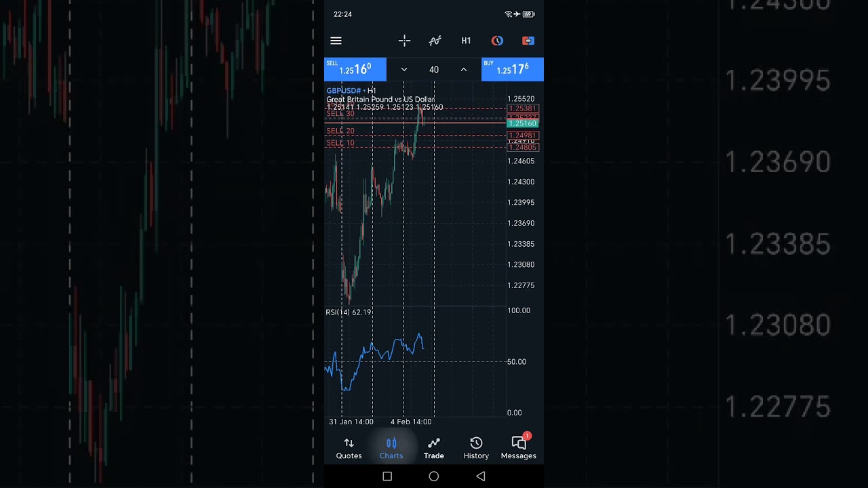Tap the red-blue new order icon
Image resolution: width=868 pixels, height=488 pixels.
528,41
